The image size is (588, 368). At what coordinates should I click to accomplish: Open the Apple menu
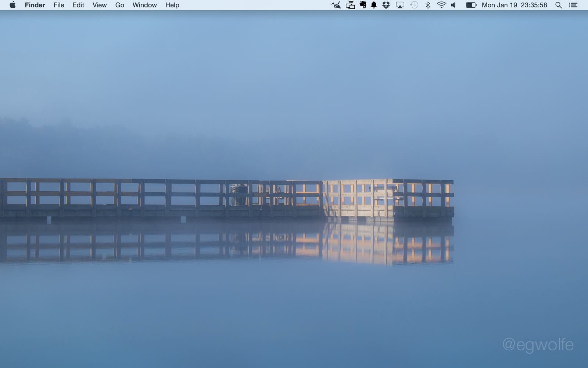click(12, 5)
